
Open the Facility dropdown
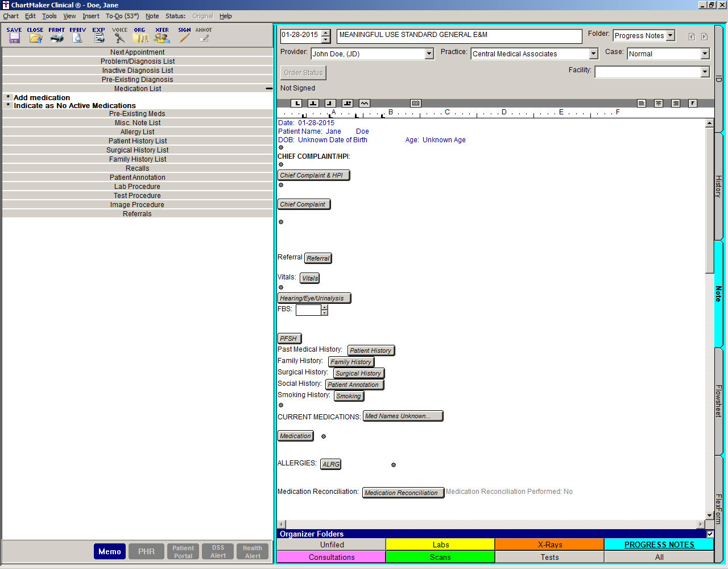(705, 72)
